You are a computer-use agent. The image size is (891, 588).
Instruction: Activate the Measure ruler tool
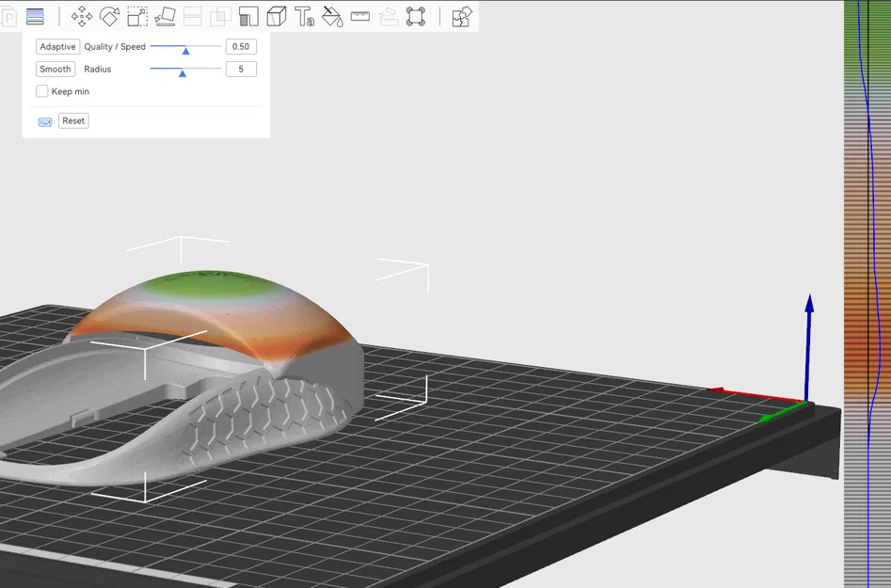click(x=359, y=16)
